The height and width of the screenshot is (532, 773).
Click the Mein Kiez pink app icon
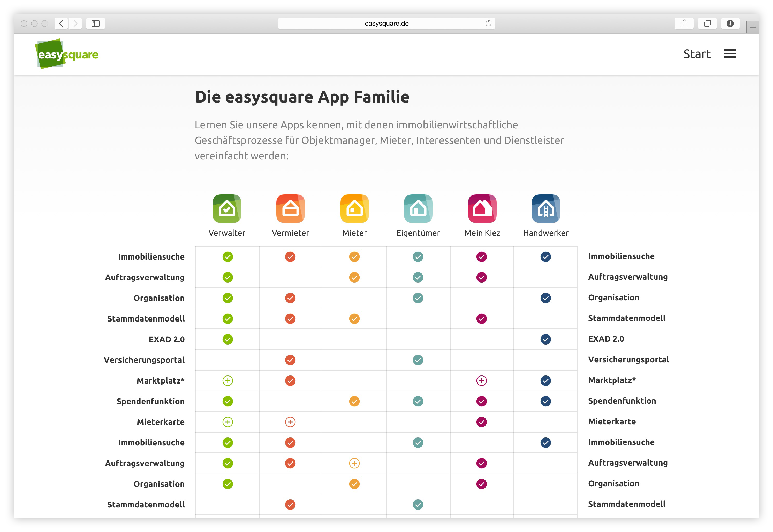click(x=482, y=209)
